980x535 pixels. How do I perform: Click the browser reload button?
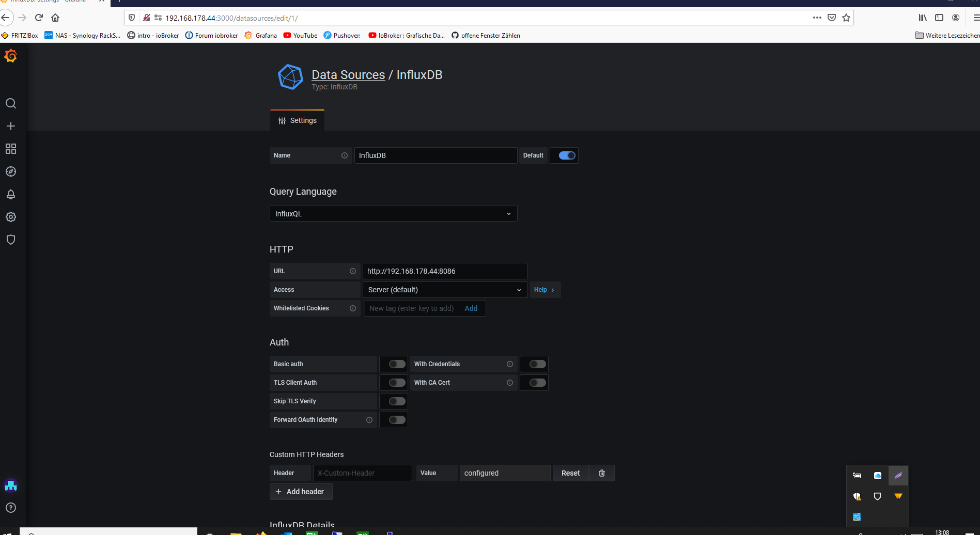pos(39,18)
